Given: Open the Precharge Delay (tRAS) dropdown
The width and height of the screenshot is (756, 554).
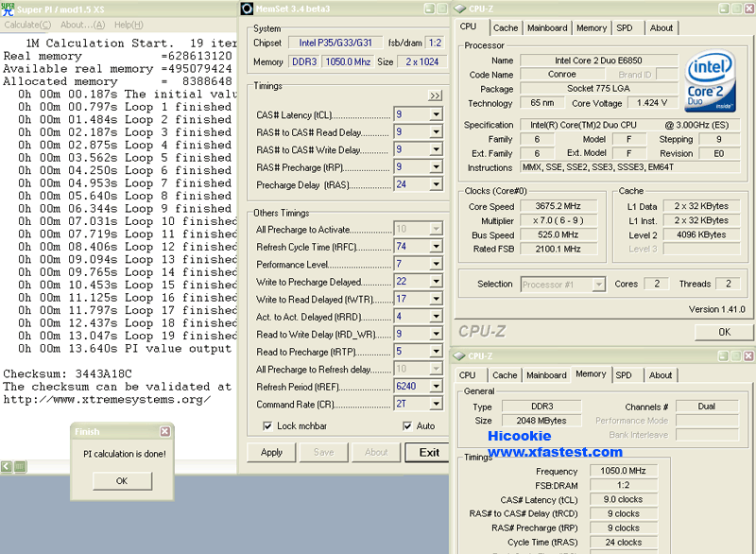Looking at the screenshot, I should (x=436, y=184).
